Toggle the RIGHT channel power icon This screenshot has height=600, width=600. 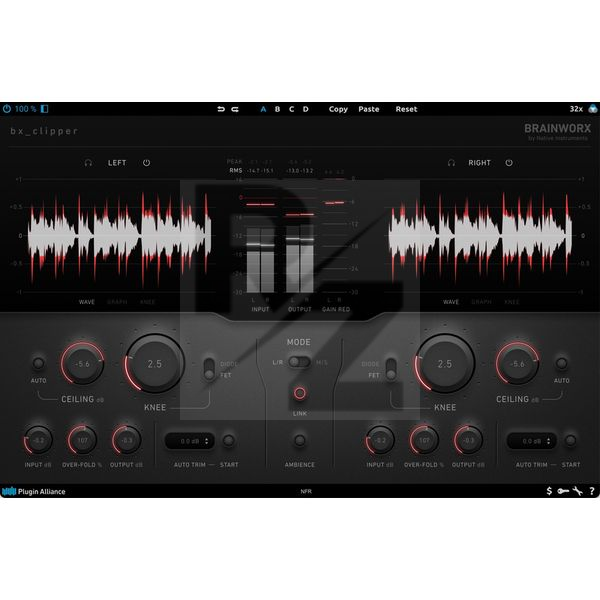click(x=509, y=163)
